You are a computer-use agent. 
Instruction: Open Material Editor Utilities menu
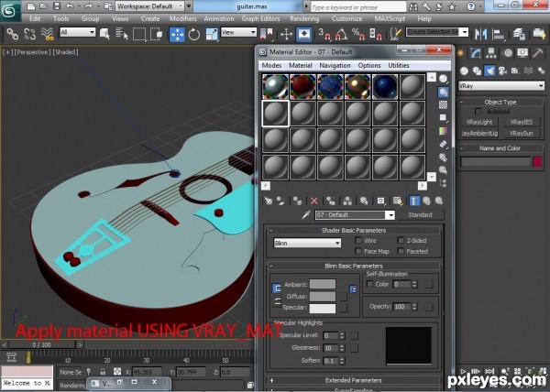(x=399, y=66)
